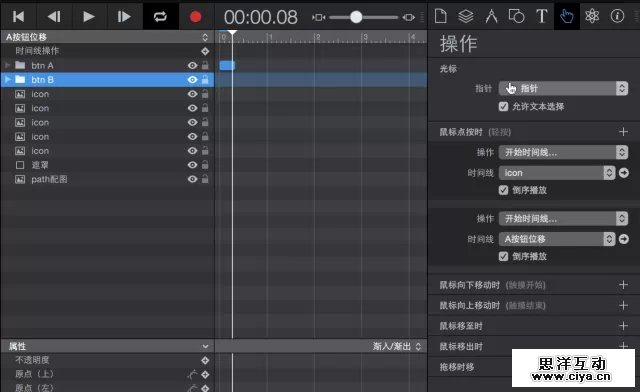
Task: Expand the btn B group
Action: (x=7, y=80)
